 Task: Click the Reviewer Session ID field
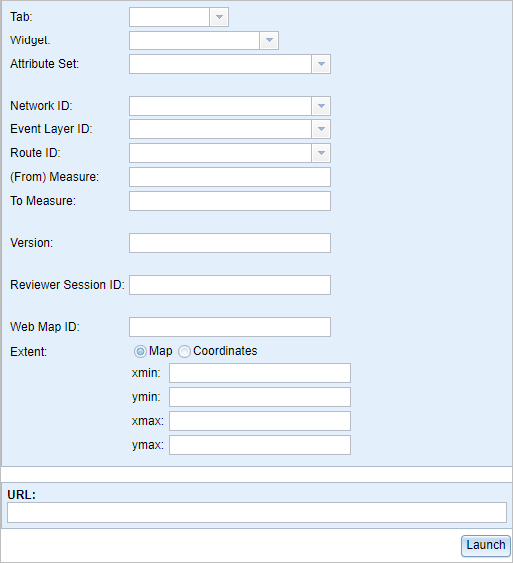[x=230, y=285]
